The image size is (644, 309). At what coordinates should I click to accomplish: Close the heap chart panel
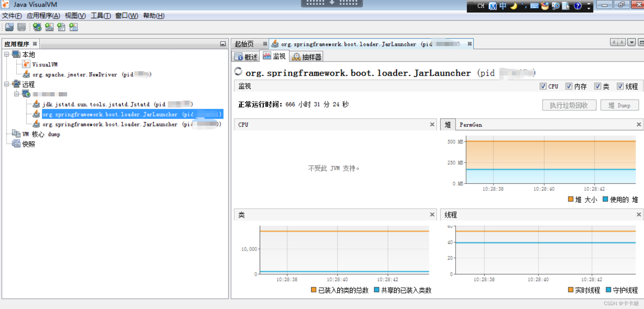[x=639, y=124]
